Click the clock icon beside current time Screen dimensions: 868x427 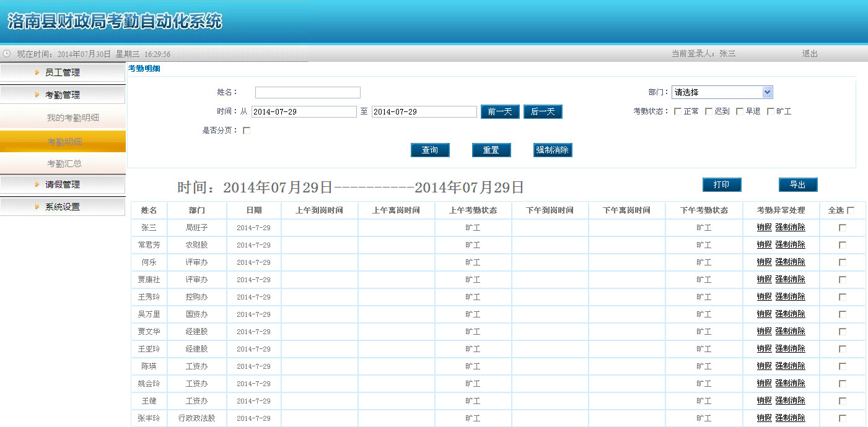point(7,54)
